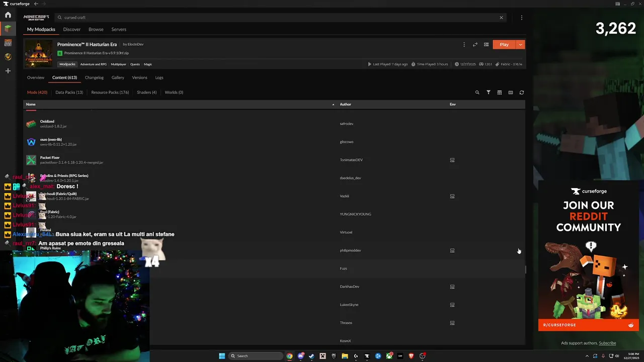Image resolution: width=644 pixels, height=362 pixels.
Task: Select Data Packs (13) category
Action: (69, 93)
